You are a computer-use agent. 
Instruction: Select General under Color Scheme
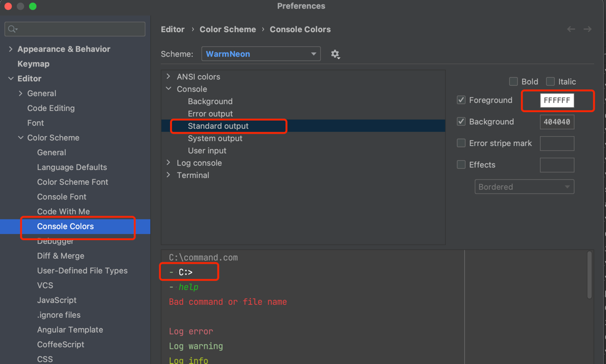coord(51,153)
